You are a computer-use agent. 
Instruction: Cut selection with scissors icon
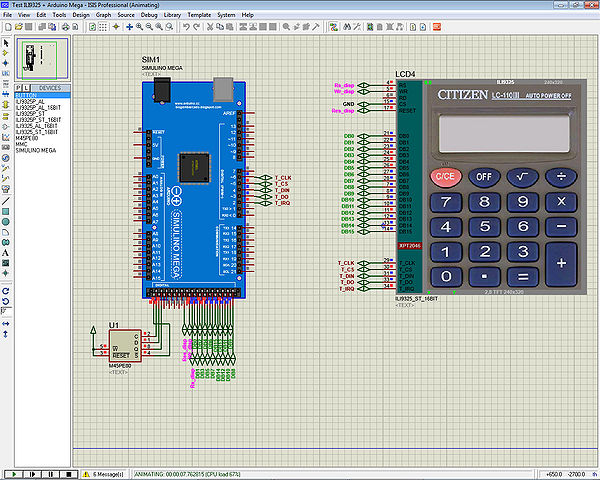(210, 27)
